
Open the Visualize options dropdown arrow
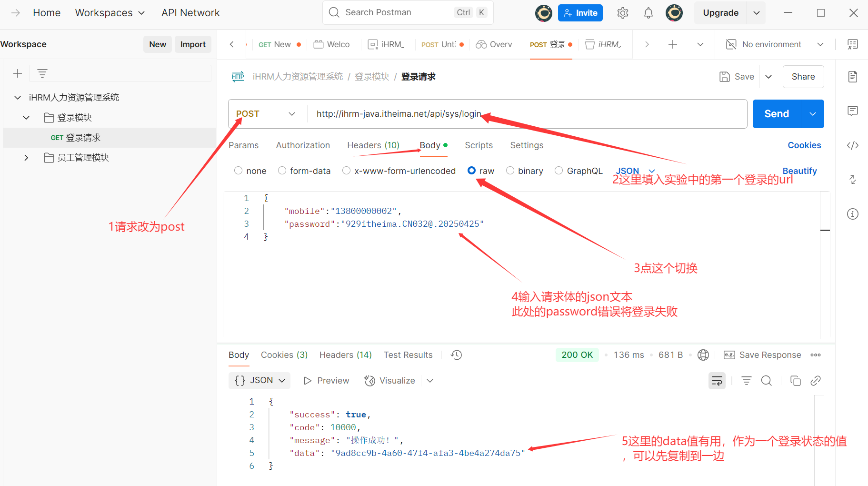point(430,381)
